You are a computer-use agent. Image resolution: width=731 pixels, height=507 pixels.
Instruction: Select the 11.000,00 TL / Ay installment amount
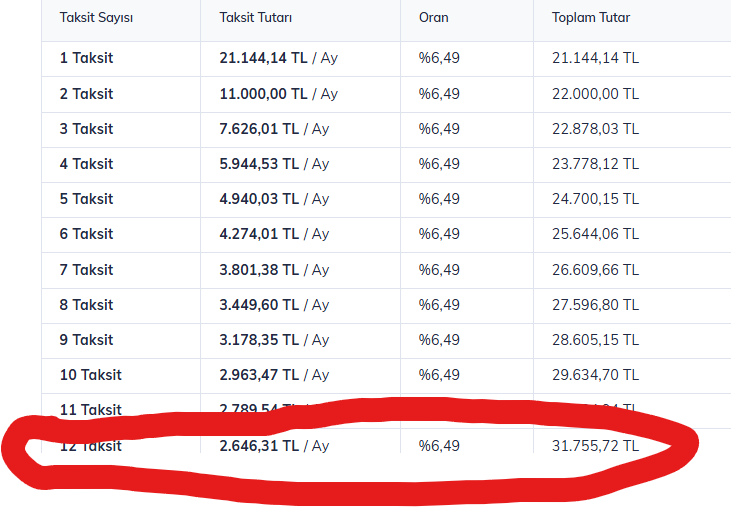[278, 94]
